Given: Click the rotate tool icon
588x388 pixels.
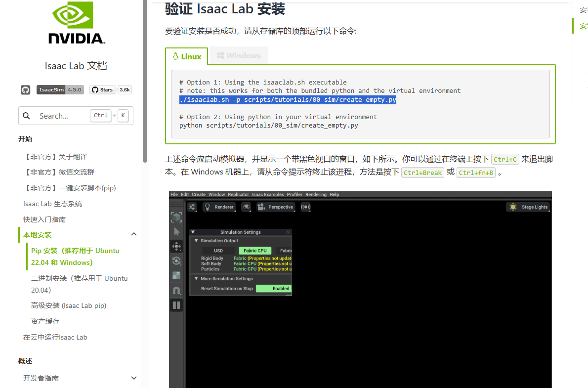Looking at the screenshot, I should tap(176, 261).
